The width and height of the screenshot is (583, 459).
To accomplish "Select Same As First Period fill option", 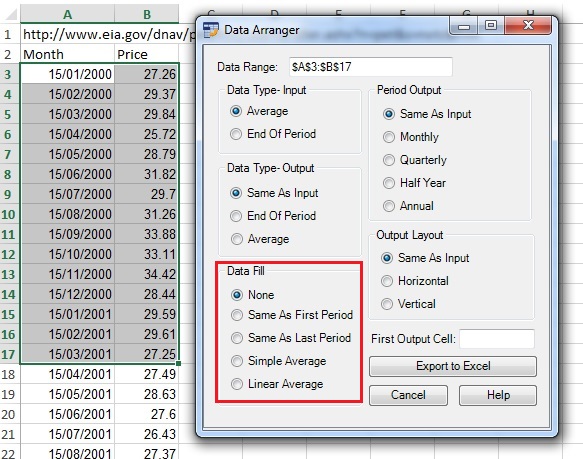I will pyautogui.click(x=292, y=315).
